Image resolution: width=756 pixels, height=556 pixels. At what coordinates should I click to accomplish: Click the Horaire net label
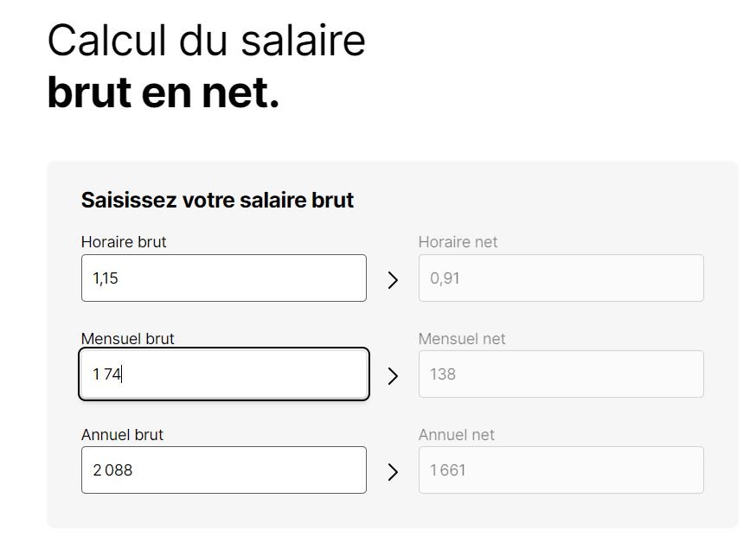(458, 242)
